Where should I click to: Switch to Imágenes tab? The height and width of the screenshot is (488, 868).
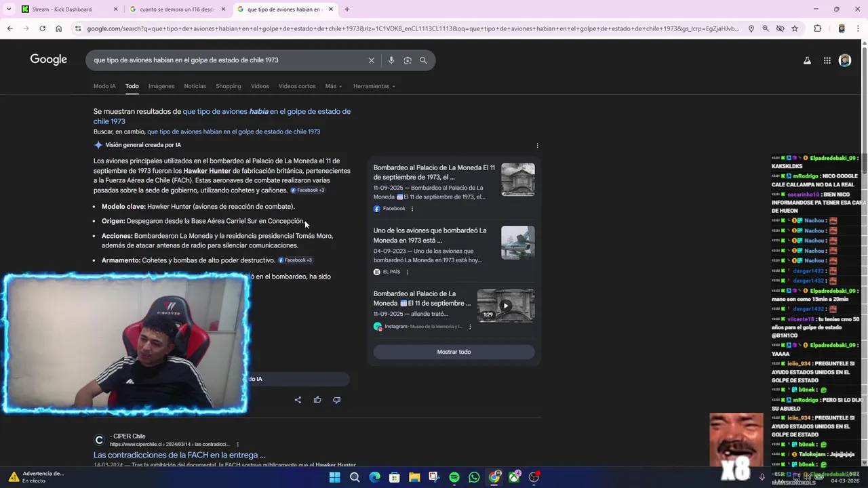[x=161, y=86]
